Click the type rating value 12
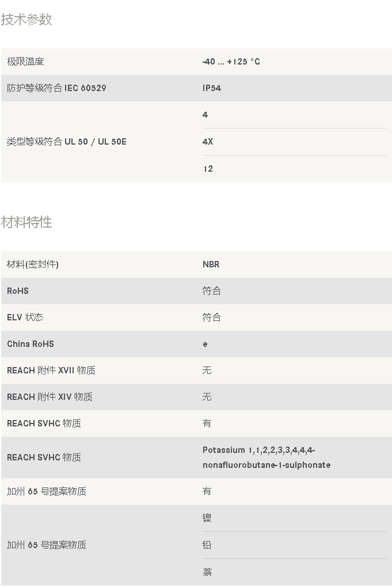This screenshot has height=586, width=392. click(207, 169)
